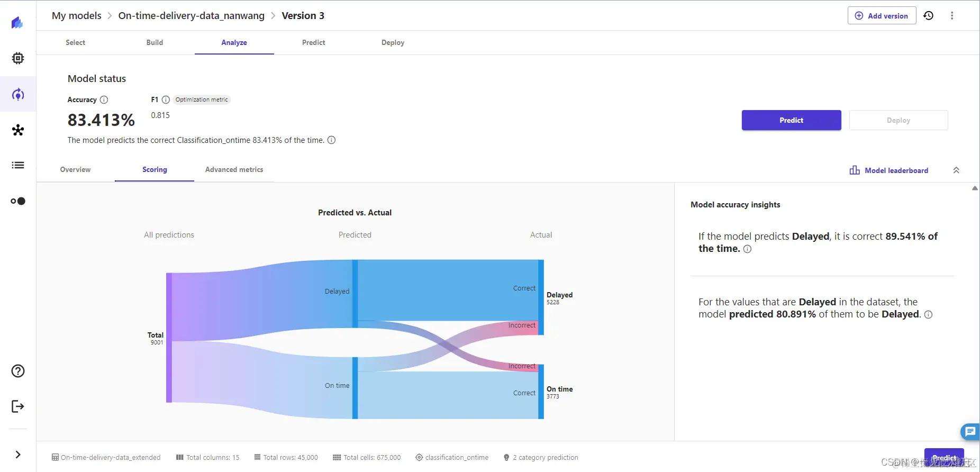This screenshot has height=472, width=980.
Task: Switch to the Predict tab
Action: (x=313, y=42)
